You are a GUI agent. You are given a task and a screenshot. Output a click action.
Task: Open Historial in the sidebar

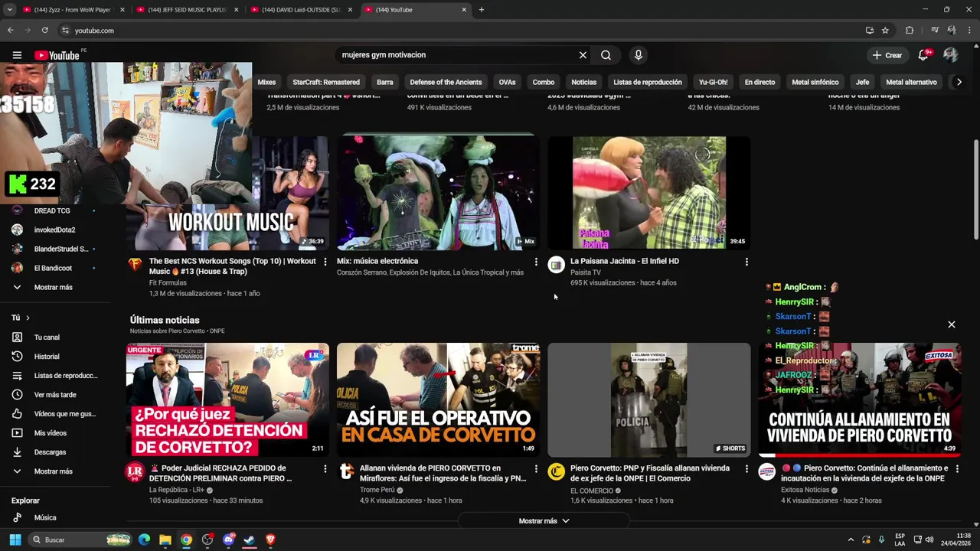tap(46, 357)
